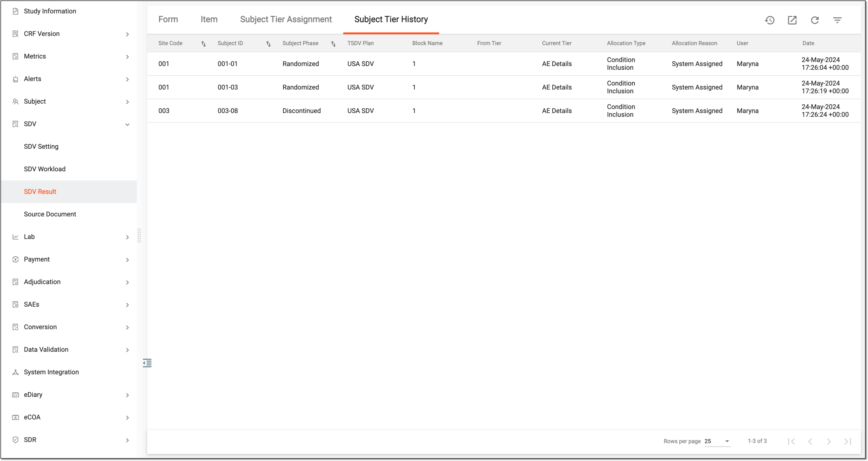Go to previous page arrow
This screenshot has height=461, width=868.
tap(810, 441)
